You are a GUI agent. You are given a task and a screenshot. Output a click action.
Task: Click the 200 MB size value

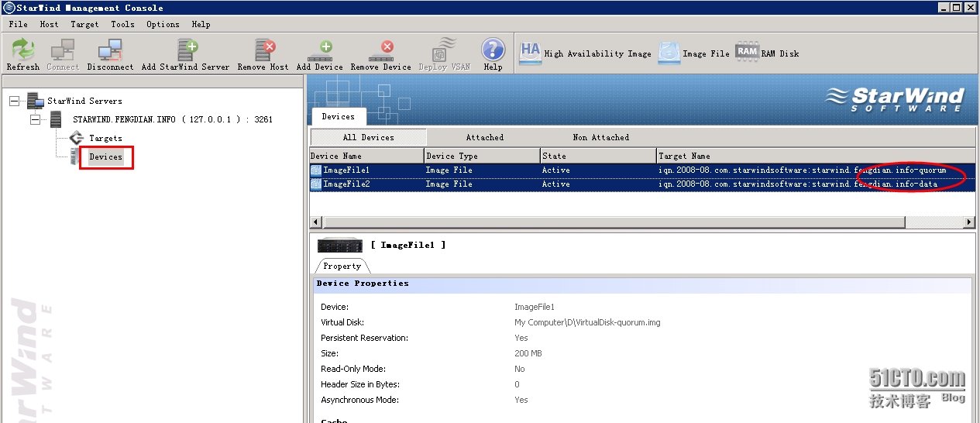point(528,353)
